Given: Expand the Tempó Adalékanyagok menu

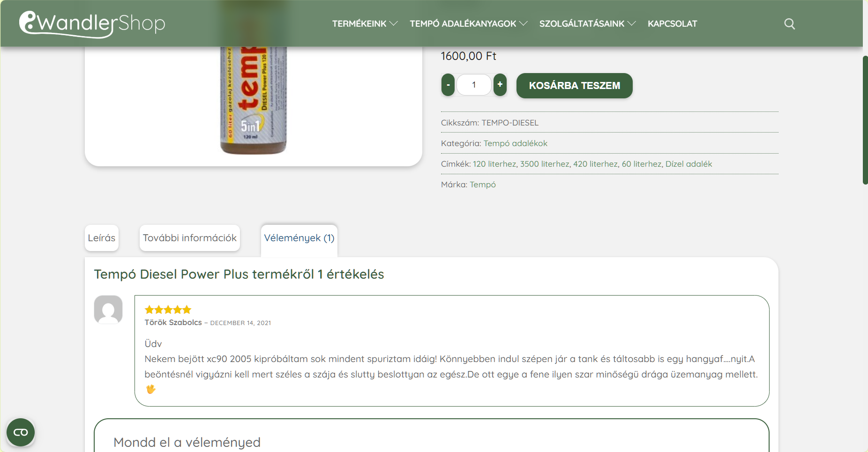Looking at the screenshot, I should coord(469,24).
